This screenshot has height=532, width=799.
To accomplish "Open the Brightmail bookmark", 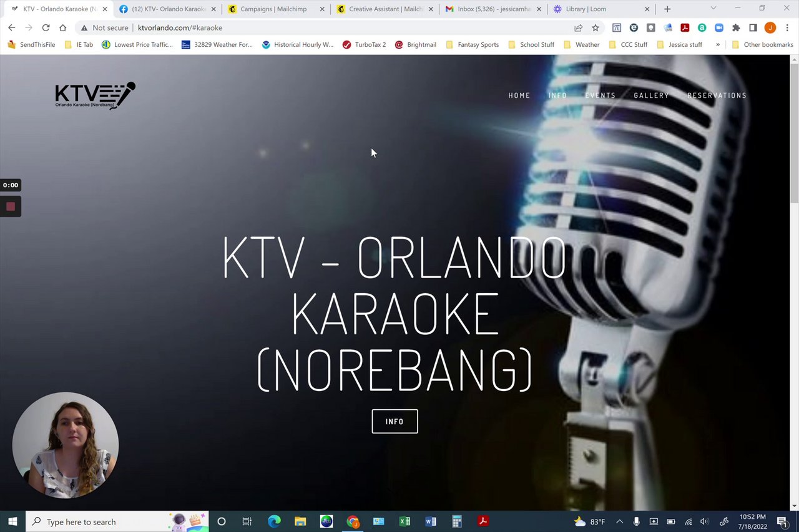I will click(416, 44).
